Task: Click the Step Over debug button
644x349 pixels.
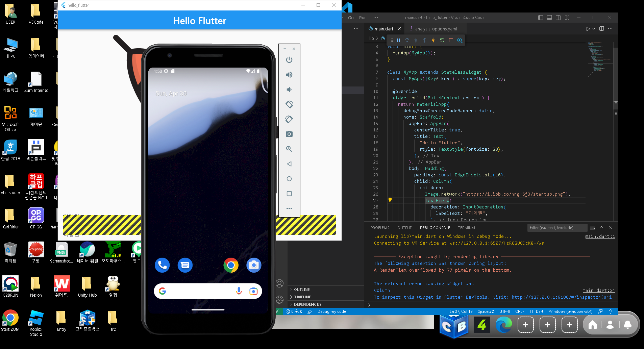Action: click(407, 40)
